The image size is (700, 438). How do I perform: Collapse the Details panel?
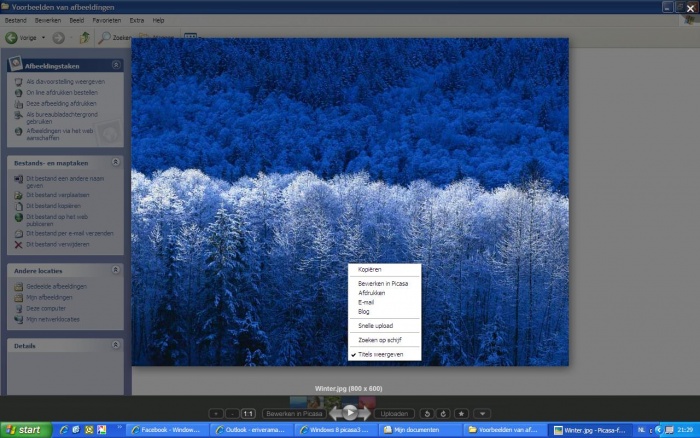point(116,345)
